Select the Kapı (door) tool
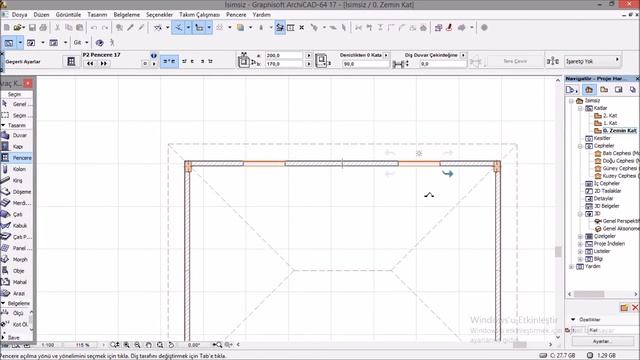 [x=16, y=146]
